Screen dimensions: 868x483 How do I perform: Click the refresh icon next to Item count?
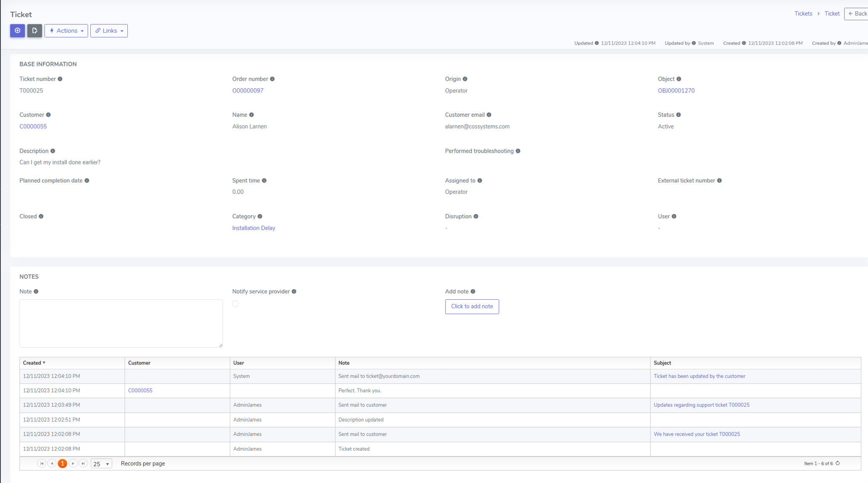click(x=837, y=463)
